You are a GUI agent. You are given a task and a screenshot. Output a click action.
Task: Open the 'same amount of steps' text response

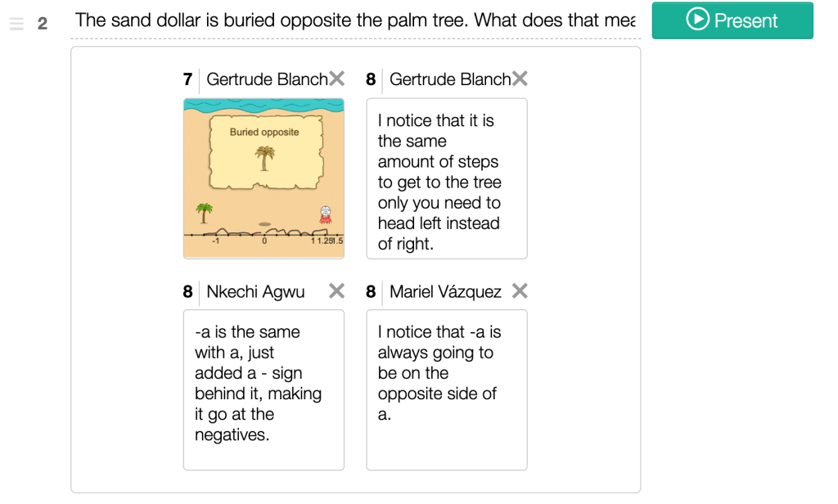pos(446,178)
